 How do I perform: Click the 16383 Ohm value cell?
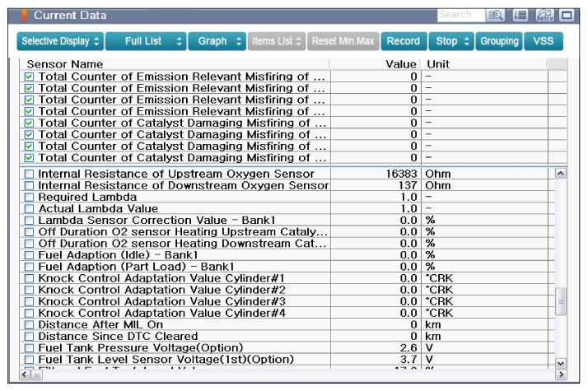tap(376, 174)
